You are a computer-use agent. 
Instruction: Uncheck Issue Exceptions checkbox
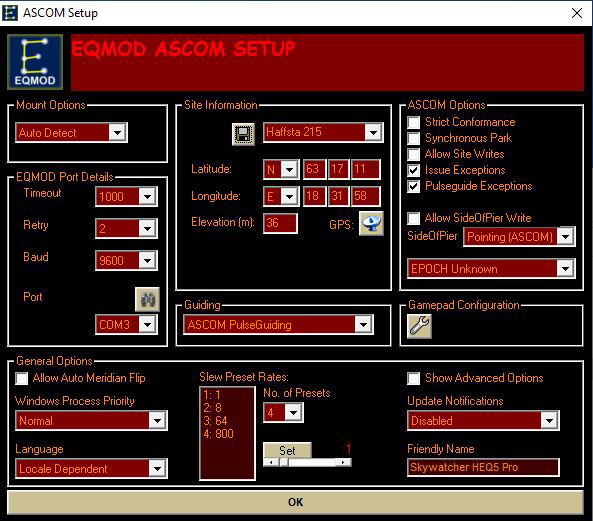point(413,170)
